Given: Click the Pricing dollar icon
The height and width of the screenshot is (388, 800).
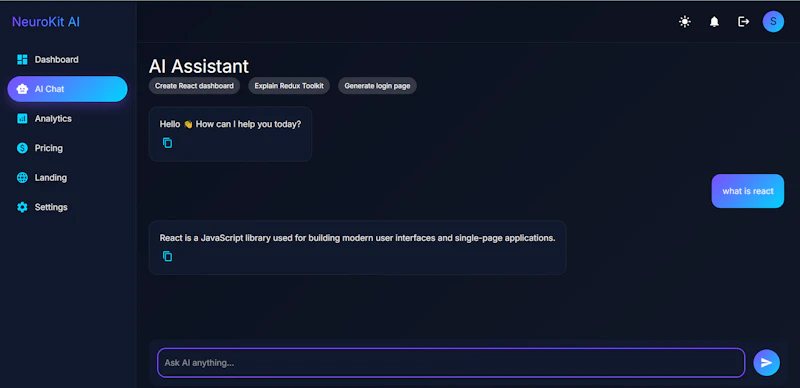Looking at the screenshot, I should (22, 148).
